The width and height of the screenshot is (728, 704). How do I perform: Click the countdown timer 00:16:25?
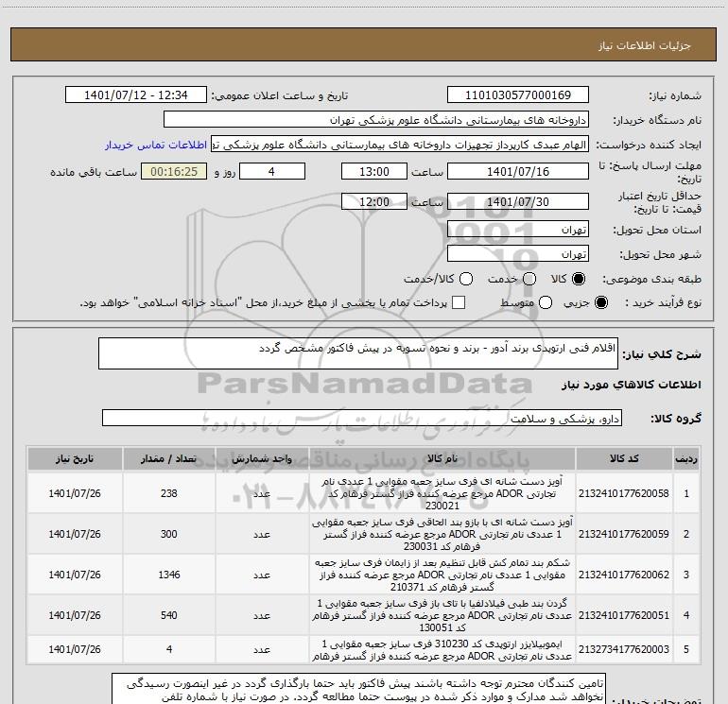[174, 172]
